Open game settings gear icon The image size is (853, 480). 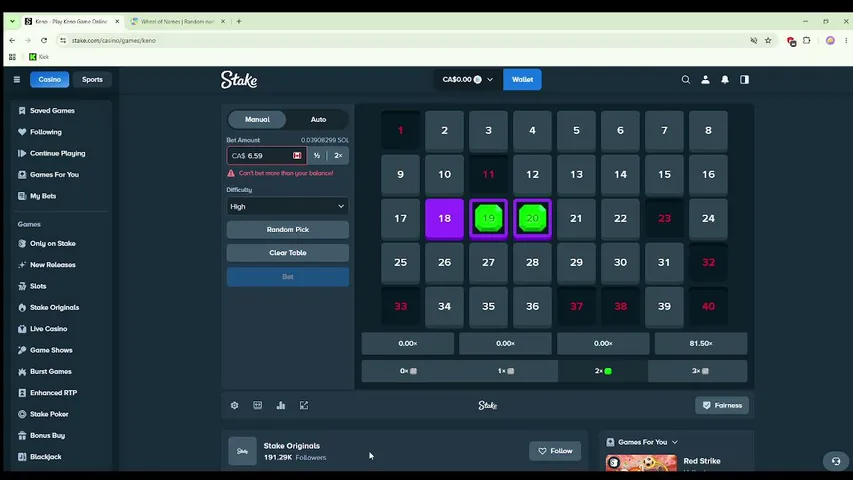tap(234, 405)
